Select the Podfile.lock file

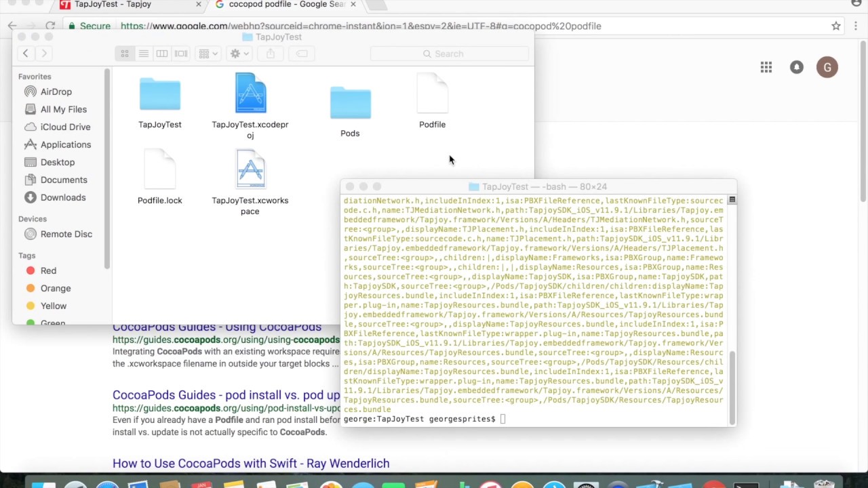pos(160,169)
